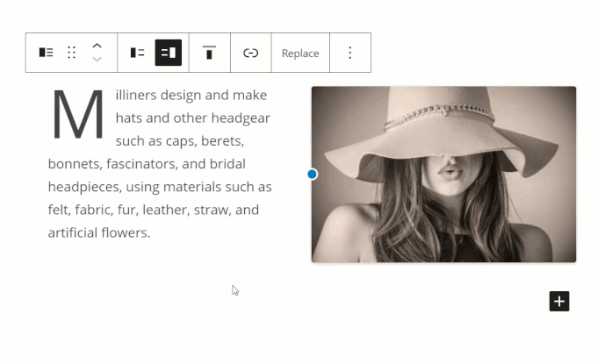Viewport: 597px width, 364px height.
Task: Click the Media & Text block type icon
Action: [x=46, y=53]
